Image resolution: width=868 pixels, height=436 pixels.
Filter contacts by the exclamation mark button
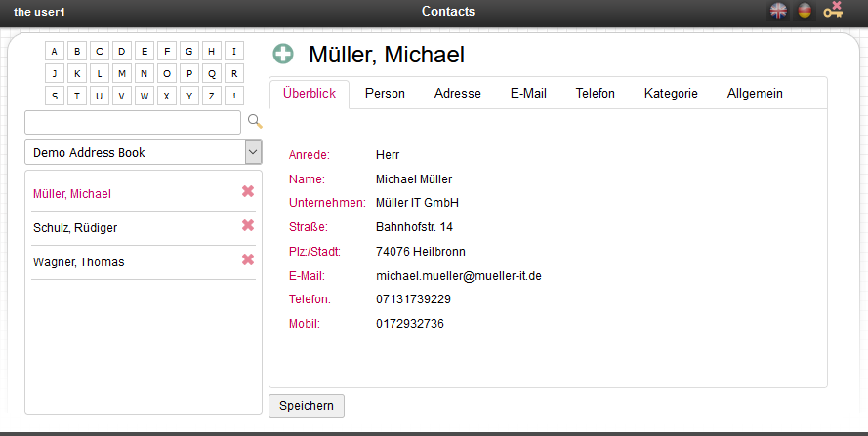[234, 96]
